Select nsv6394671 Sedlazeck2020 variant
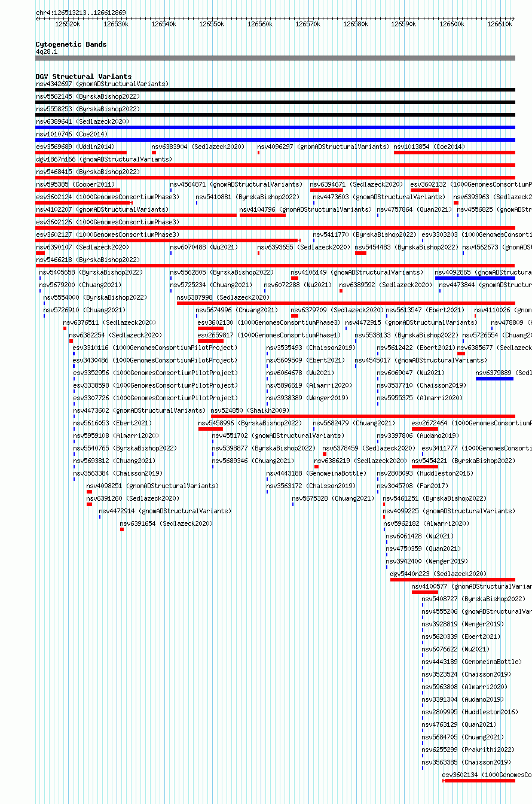Image resolution: width=532 pixels, height=804 pixels. pos(357,184)
